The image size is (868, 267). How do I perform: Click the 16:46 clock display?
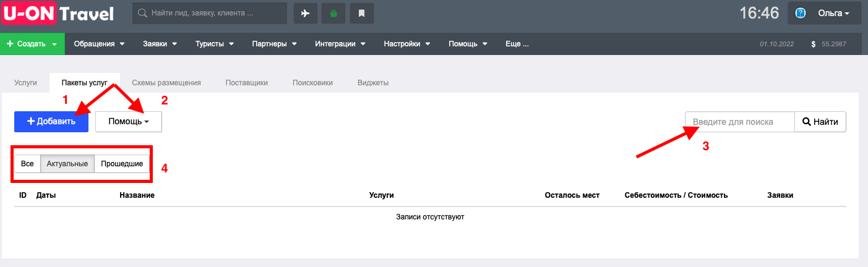point(759,13)
